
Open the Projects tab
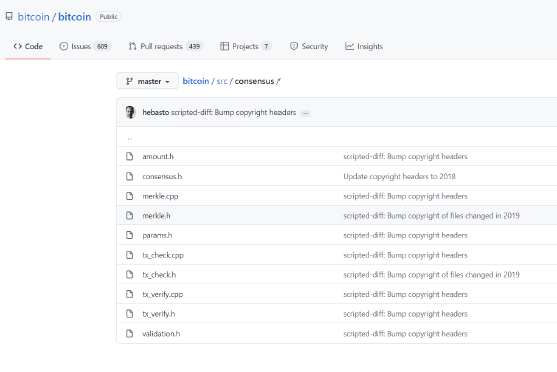tap(246, 46)
